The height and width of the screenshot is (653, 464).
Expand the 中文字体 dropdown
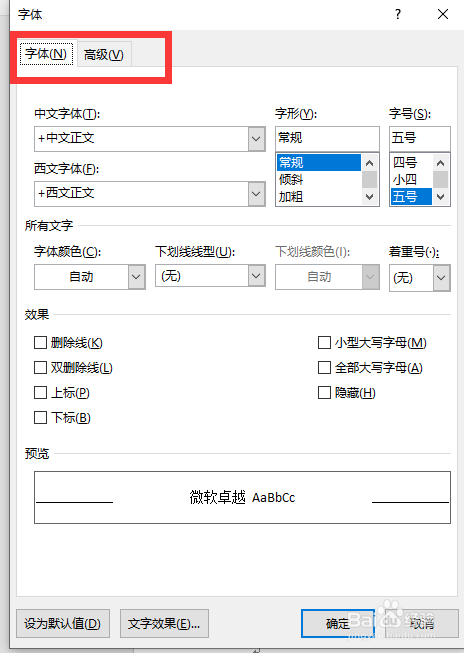click(x=257, y=139)
